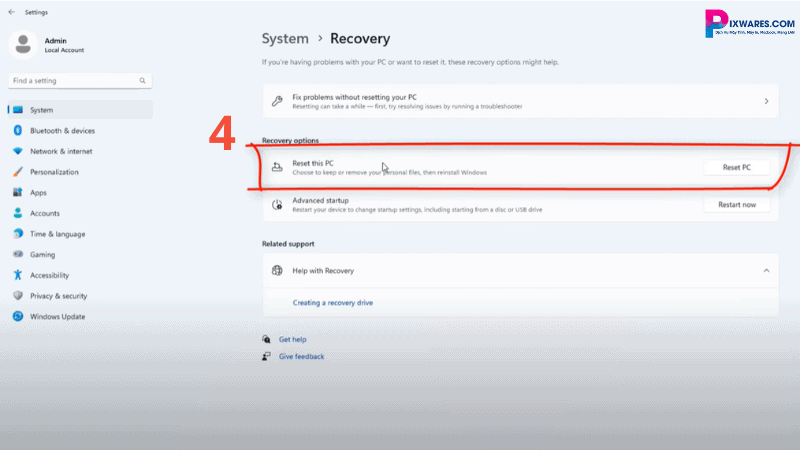
Task: Click the search magnifier icon
Action: tap(143, 80)
